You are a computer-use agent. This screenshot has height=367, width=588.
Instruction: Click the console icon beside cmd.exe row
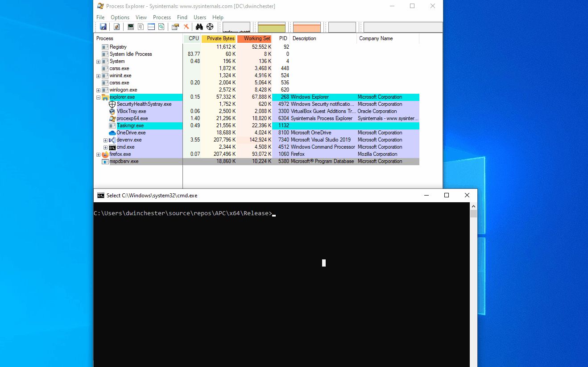click(112, 147)
